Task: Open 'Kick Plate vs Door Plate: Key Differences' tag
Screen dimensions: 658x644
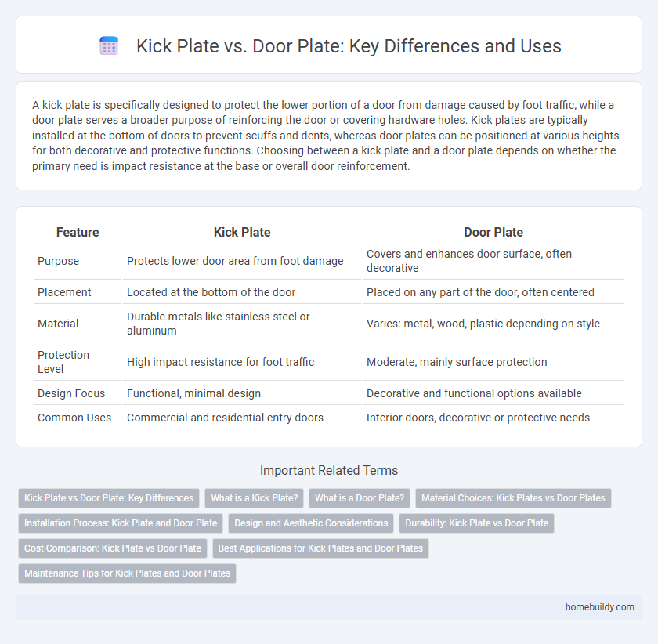Action: [109, 498]
